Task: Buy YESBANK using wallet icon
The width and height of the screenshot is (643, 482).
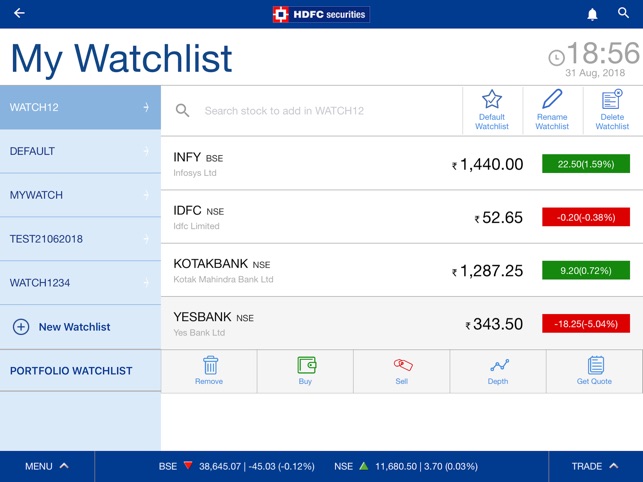Action: point(306,365)
